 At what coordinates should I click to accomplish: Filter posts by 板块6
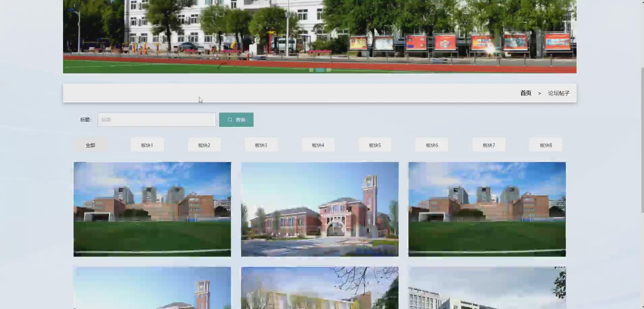coord(432,145)
